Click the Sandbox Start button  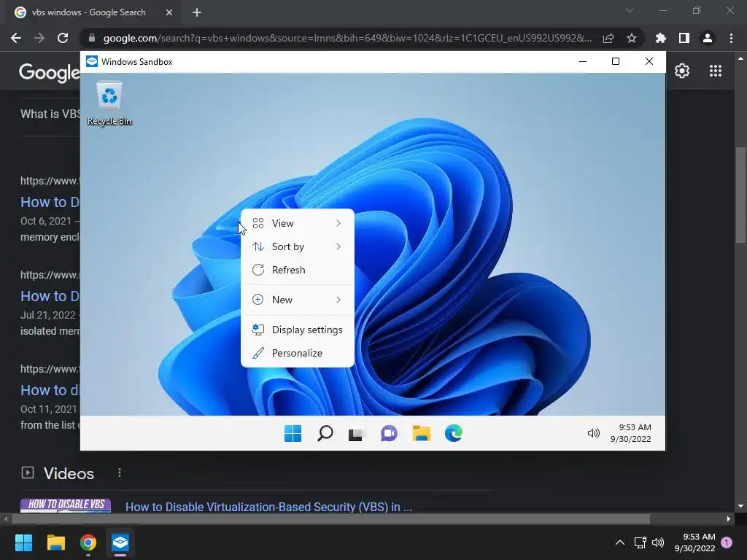[x=293, y=433]
